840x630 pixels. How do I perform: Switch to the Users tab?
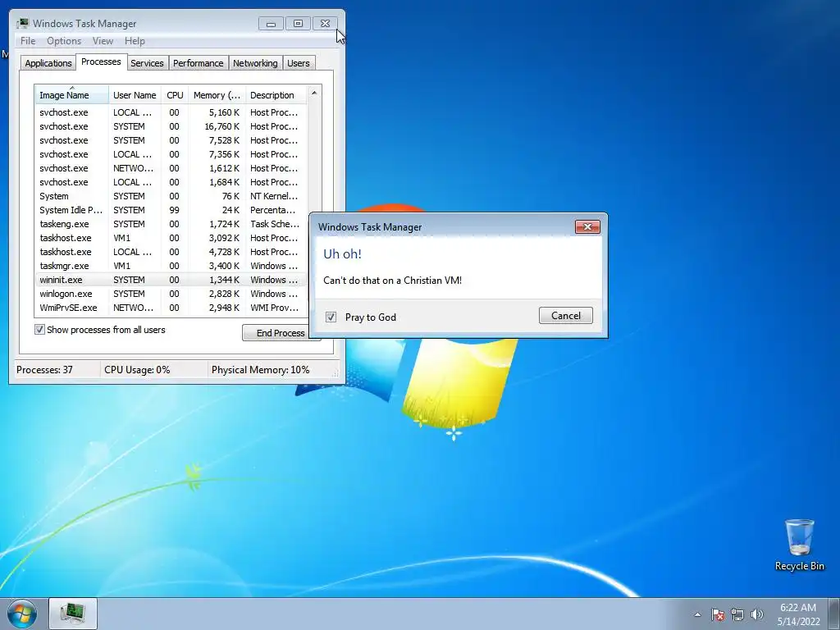pos(299,63)
